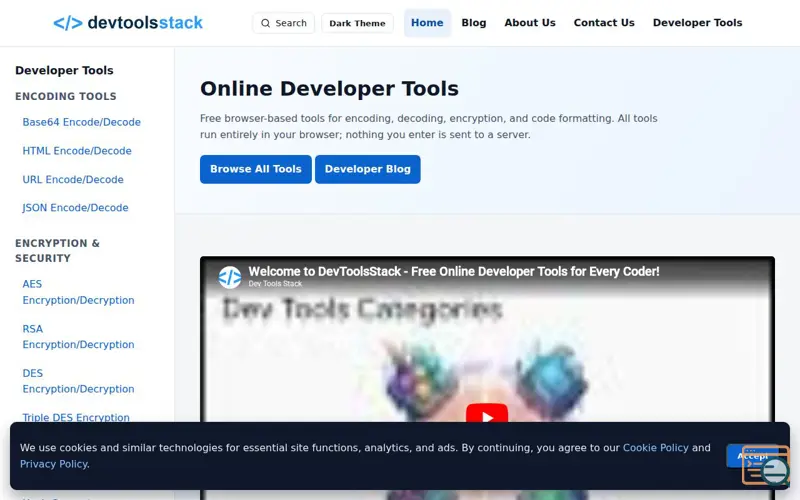Screen dimensions: 800x500
Task: Click the 'Online Developer Tools' heading
Action: (x=330, y=89)
